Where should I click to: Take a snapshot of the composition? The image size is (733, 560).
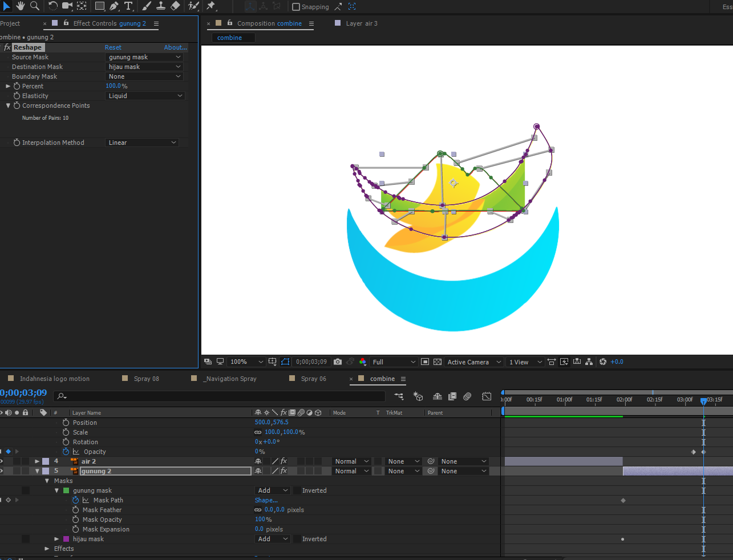(x=337, y=362)
